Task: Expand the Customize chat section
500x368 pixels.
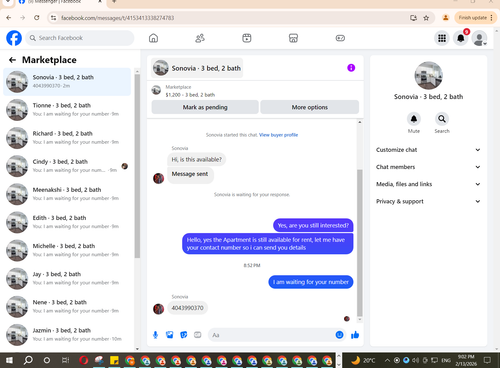Action: pos(428,150)
